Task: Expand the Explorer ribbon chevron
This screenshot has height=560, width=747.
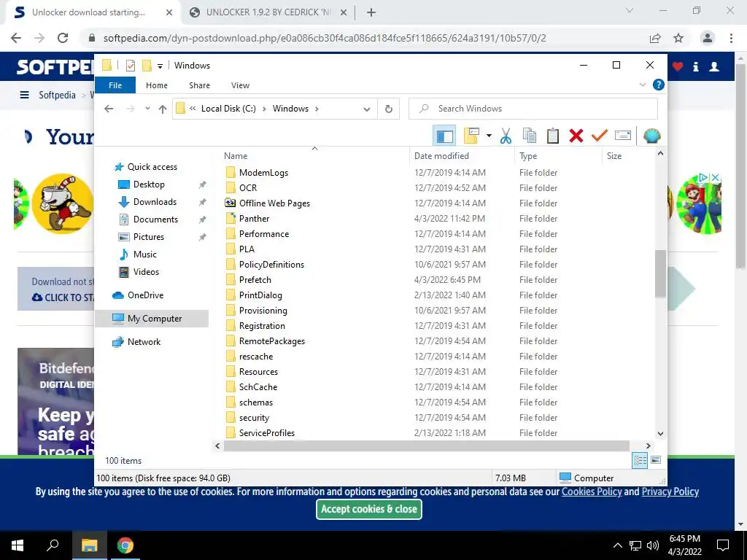Action: (x=642, y=85)
